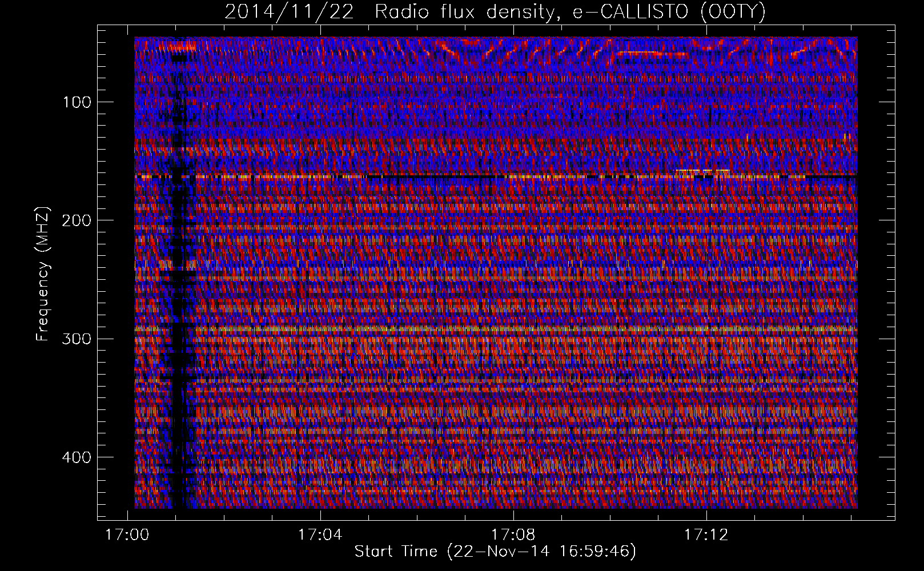This screenshot has width=924, height=571.
Task: Click the Start Time axis caption
Action: (x=495, y=552)
